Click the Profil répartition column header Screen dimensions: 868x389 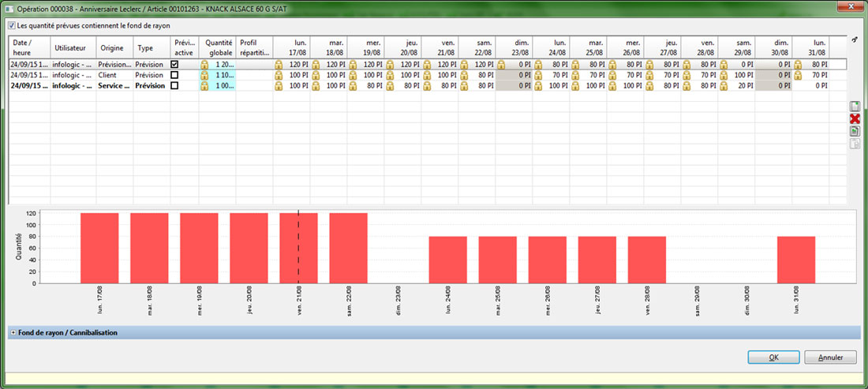(x=255, y=47)
